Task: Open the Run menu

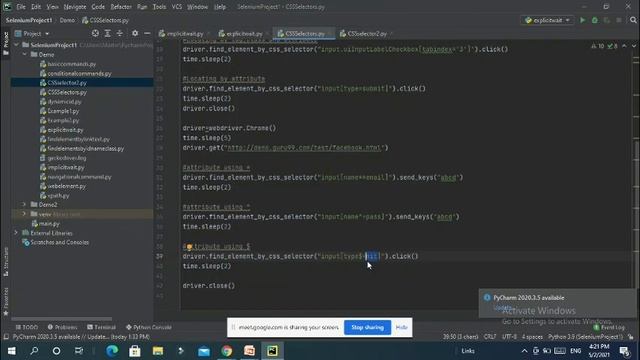Action: click(x=142, y=7)
